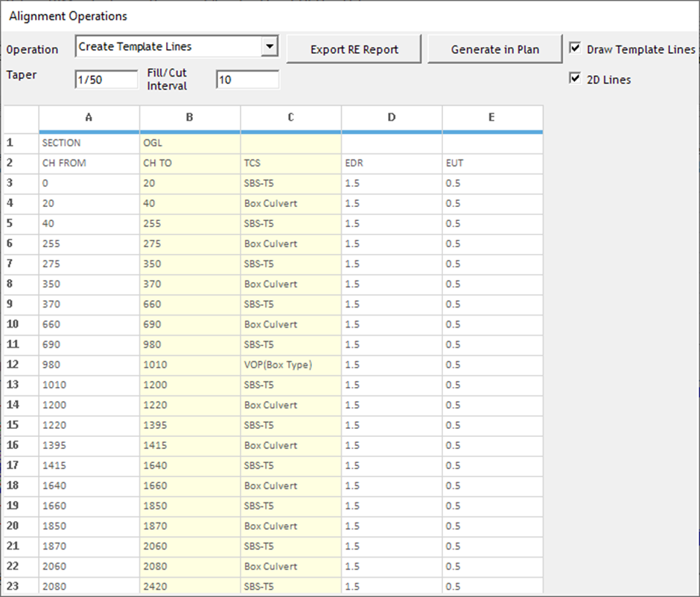
Task: Click the Export RE Report button
Action: coord(354,49)
